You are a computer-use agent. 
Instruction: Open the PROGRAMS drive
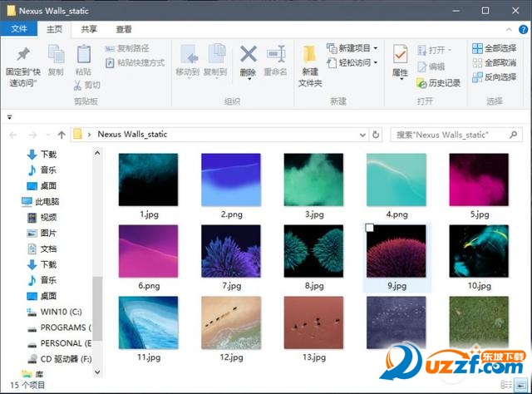click(59, 328)
